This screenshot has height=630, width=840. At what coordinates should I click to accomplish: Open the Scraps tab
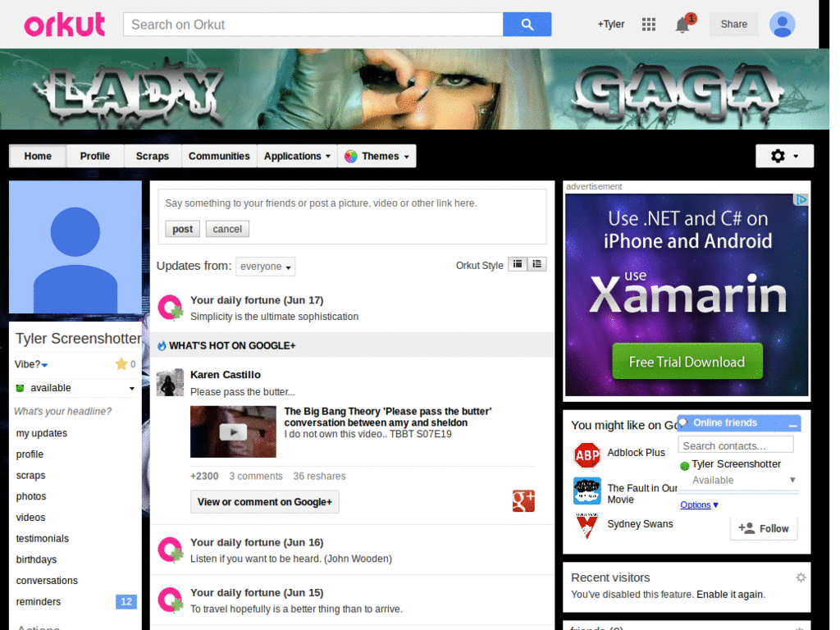(x=152, y=157)
